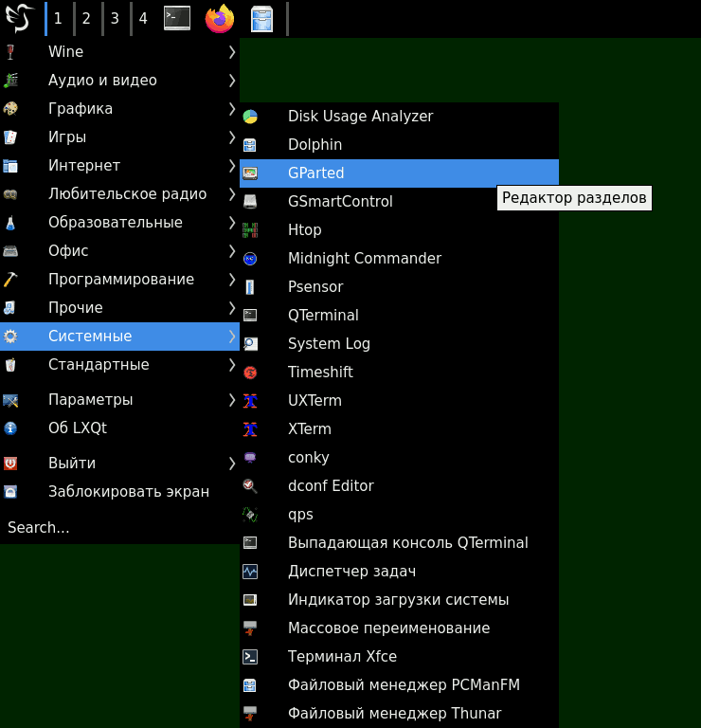
Task: Switch to desktop 2 in pager
Action: [86, 19]
